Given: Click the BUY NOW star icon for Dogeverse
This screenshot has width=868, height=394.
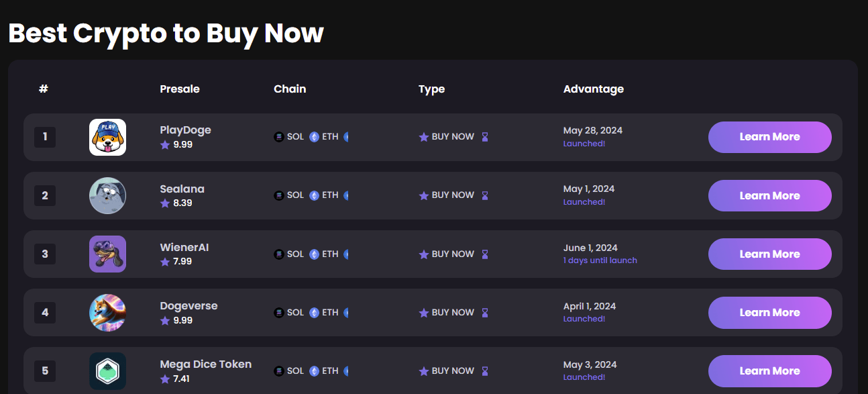Looking at the screenshot, I should coord(423,313).
